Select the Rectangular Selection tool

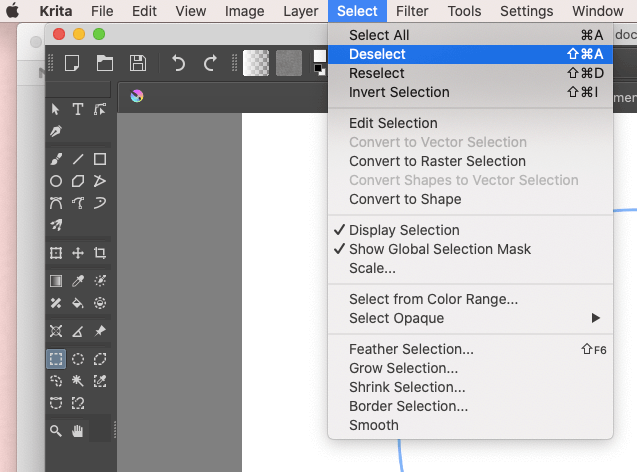[56, 359]
